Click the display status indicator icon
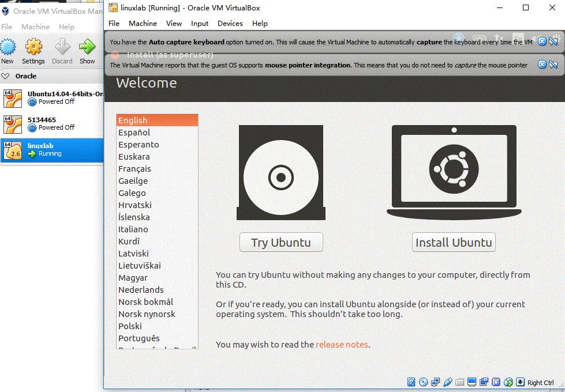 pyautogui.click(x=472, y=382)
